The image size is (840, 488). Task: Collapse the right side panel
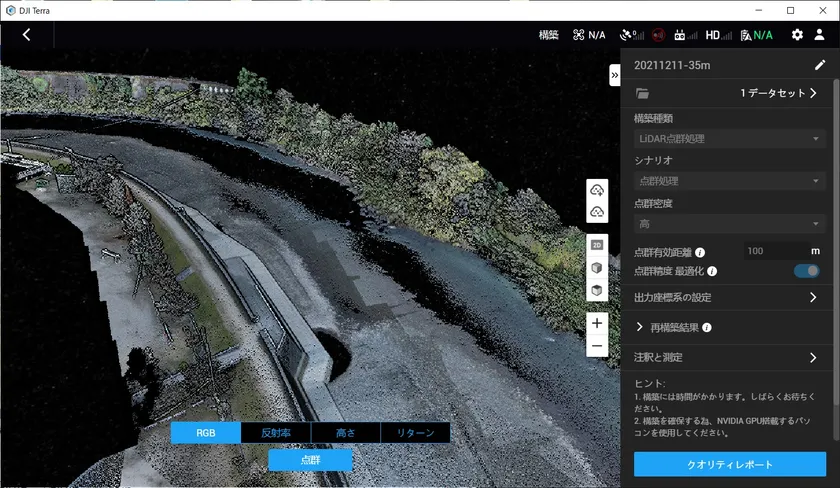tap(615, 75)
